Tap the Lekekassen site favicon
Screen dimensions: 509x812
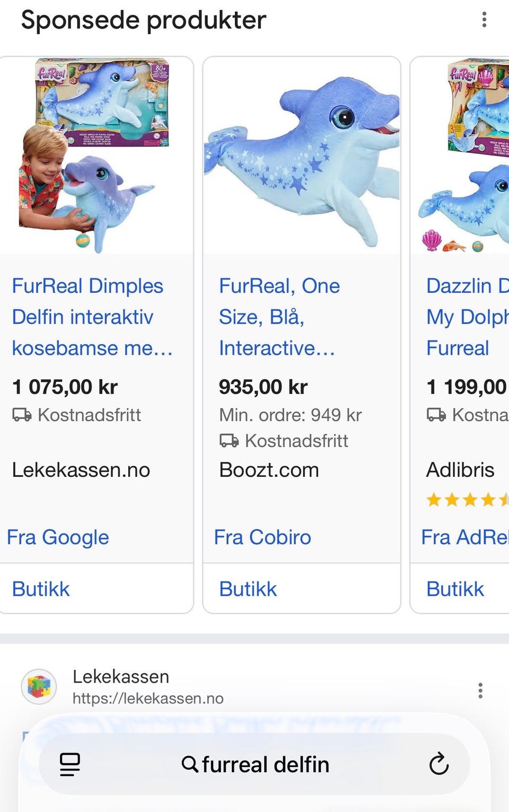39,686
